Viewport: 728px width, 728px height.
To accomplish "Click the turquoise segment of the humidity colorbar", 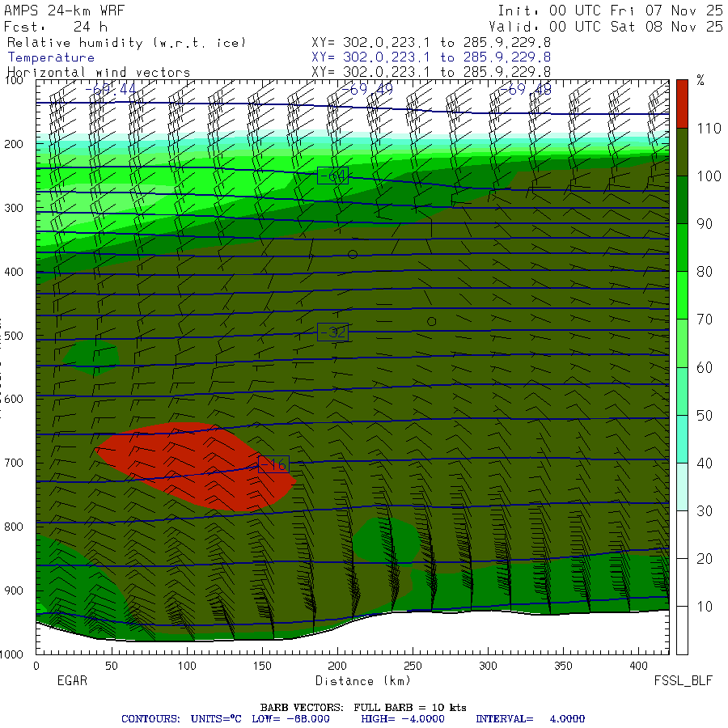I will [682, 438].
